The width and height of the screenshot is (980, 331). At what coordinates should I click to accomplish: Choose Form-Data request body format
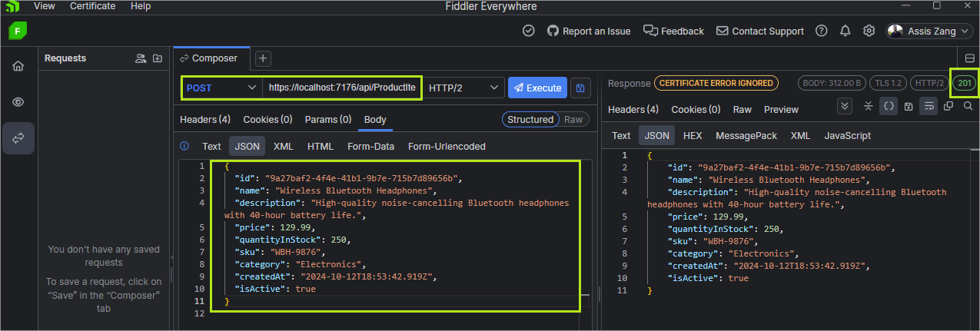click(x=370, y=146)
